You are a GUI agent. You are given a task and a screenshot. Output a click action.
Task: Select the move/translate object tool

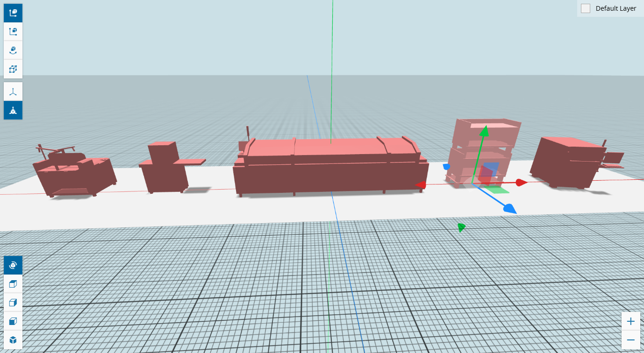tap(13, 13)
